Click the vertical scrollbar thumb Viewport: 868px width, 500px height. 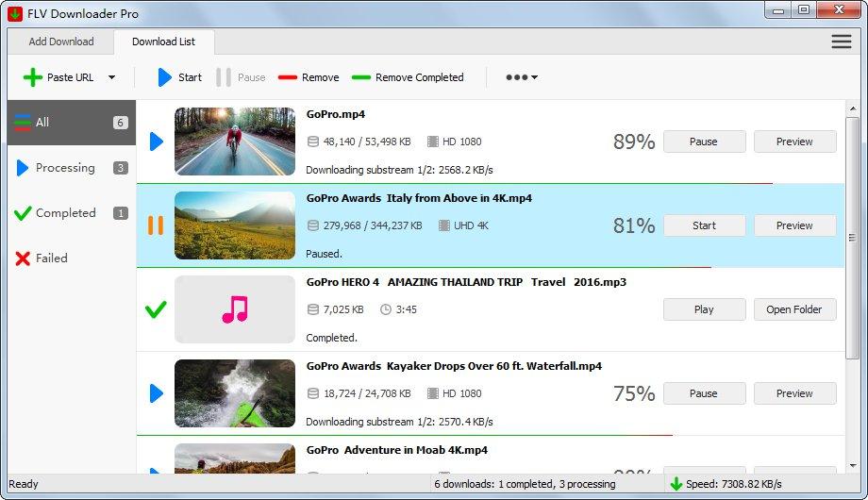pyautogui.click(x=853, y=238)
